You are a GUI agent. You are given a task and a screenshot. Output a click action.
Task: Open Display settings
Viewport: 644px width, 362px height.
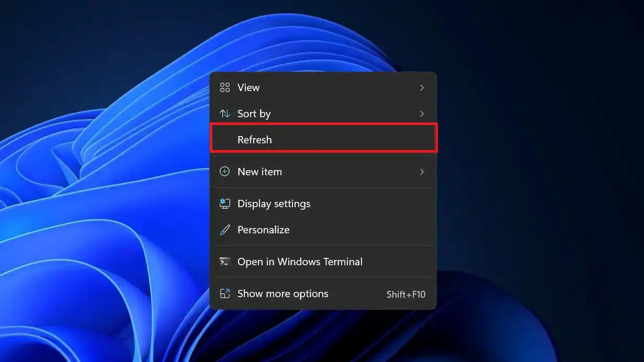274,203
